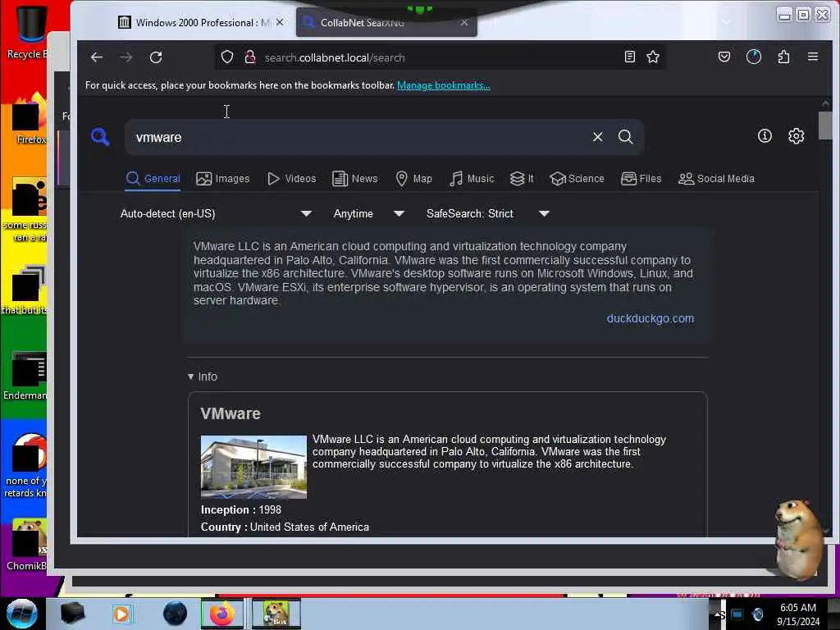Switch to the Social Media category

click(x=716, y=179)
